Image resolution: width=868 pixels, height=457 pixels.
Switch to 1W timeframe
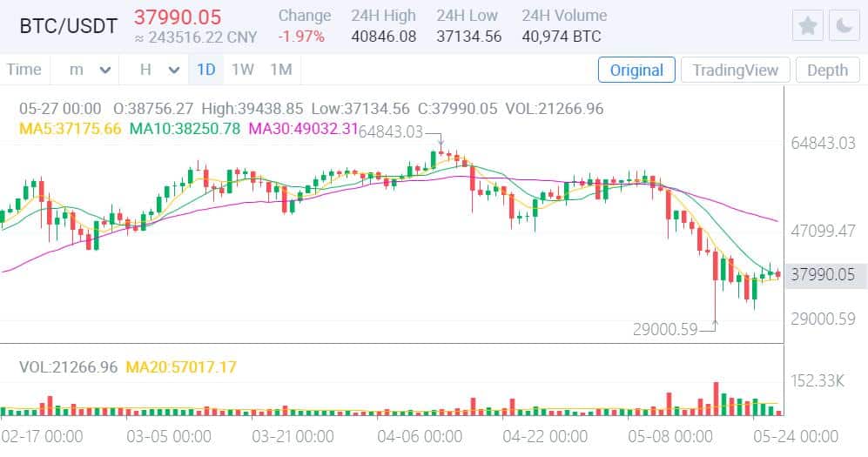[243, 70]
